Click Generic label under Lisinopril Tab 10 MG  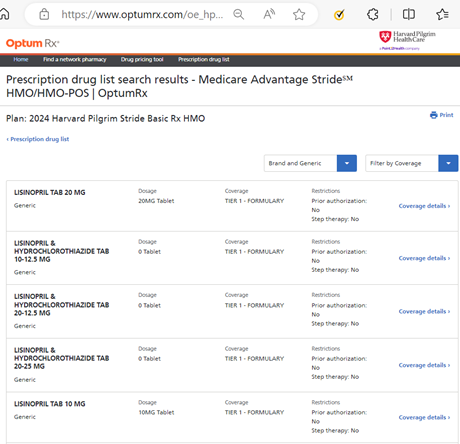25,417
